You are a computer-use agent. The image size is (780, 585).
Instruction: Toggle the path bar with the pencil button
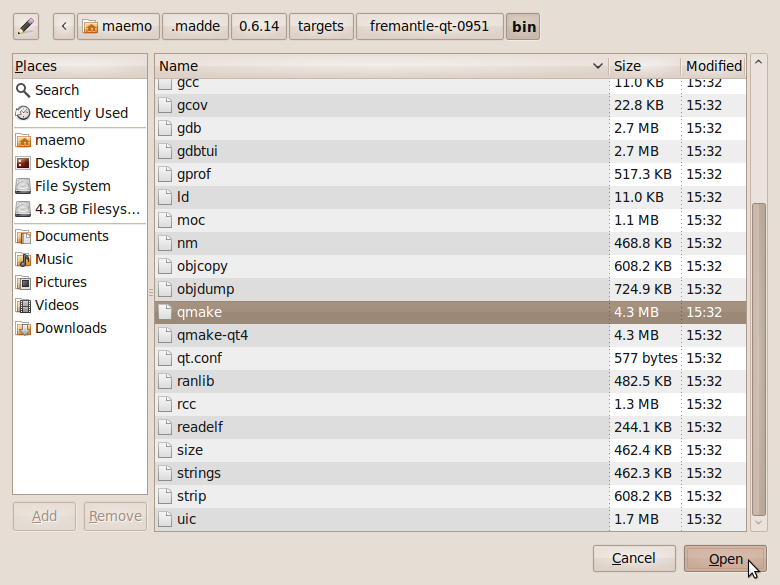click(x=26, y=26)
